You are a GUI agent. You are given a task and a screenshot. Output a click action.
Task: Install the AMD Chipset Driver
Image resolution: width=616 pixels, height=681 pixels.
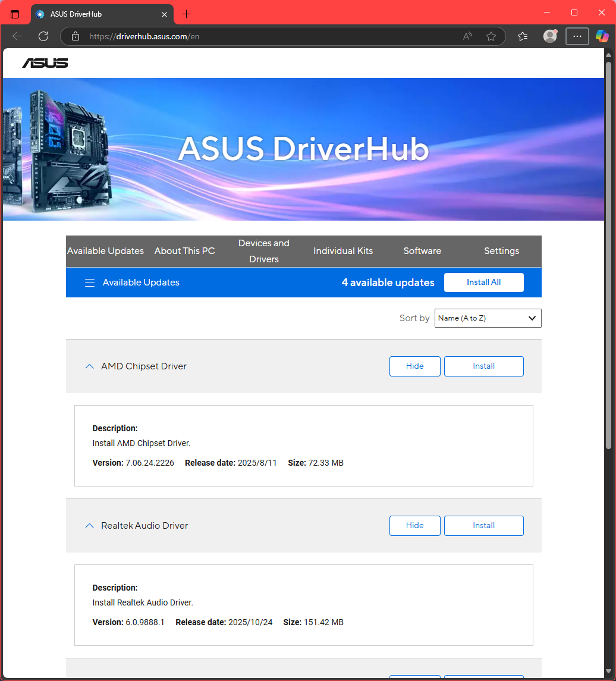483,366
